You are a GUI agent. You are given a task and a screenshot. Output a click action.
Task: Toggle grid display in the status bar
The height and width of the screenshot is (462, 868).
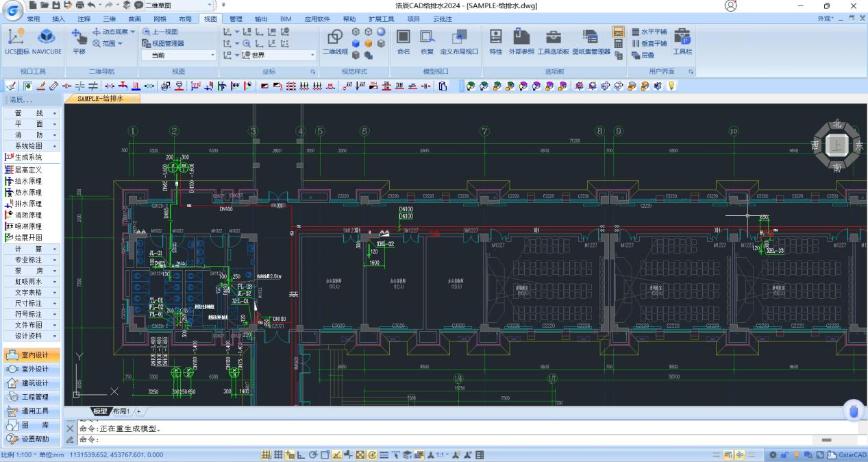click(x=279, y=454)
